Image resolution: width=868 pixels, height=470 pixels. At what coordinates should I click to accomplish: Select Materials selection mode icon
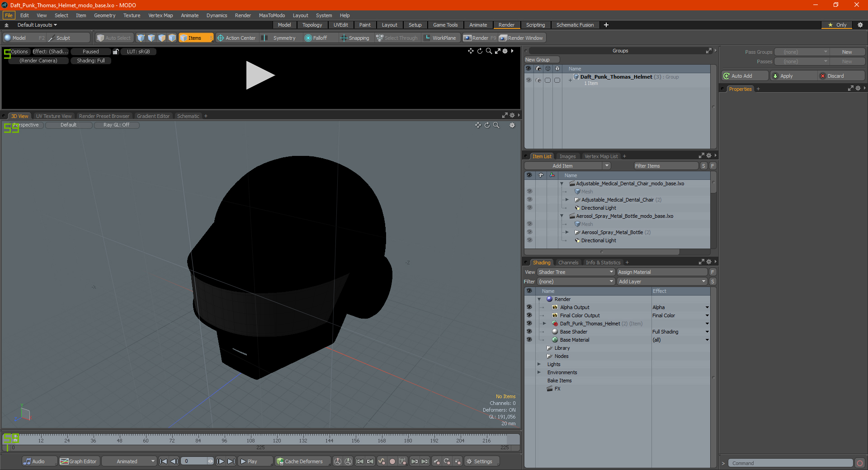[x=172, y=38]
